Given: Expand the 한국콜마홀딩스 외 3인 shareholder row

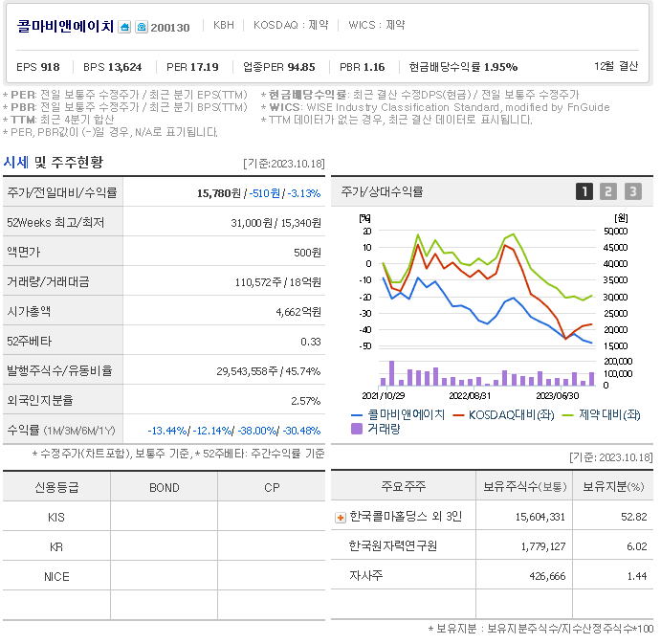Looking at the screenshot, I should (341, 518).
